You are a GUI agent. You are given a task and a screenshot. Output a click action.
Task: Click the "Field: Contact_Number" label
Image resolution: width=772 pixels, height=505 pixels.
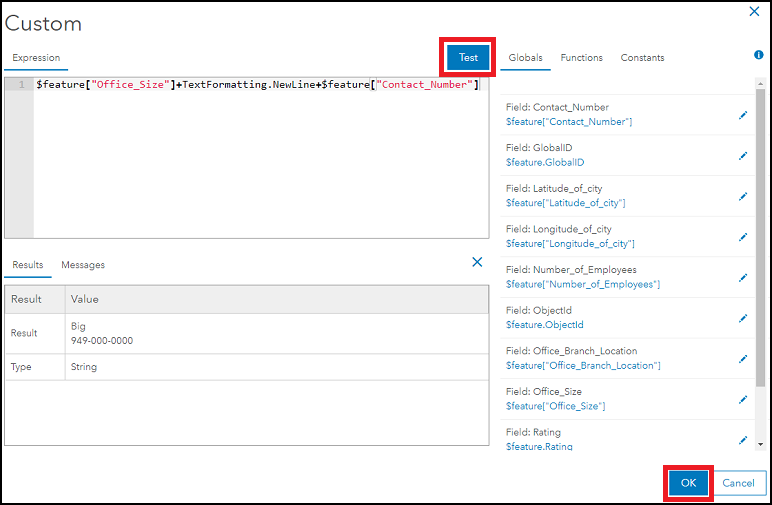[x=557, y=107]
